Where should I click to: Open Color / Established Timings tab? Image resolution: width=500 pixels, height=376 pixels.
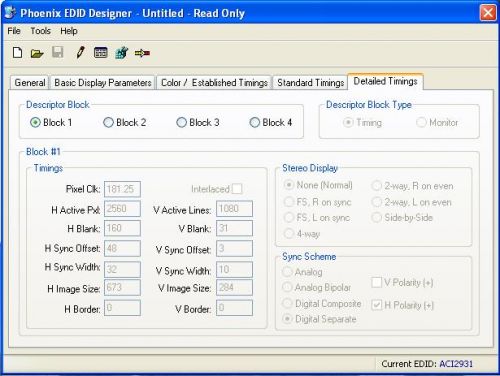[214, 83]
